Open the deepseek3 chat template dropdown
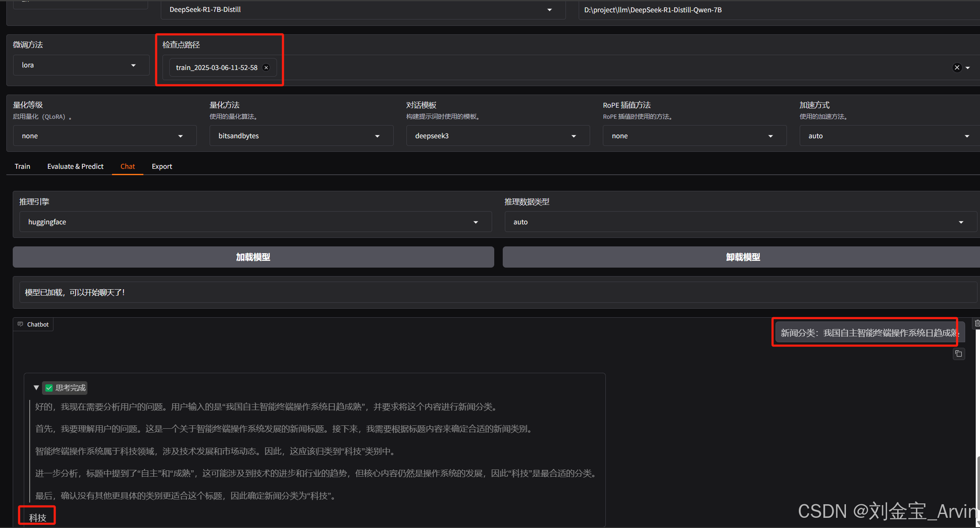 [x=497, y=136]
